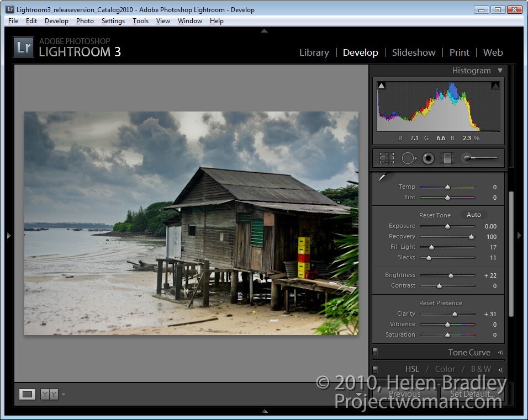Image resolution: width=528 pixels, height=420 pixels.
Task: Select the Red Eye Correction tool
Action: pos(429,158)
